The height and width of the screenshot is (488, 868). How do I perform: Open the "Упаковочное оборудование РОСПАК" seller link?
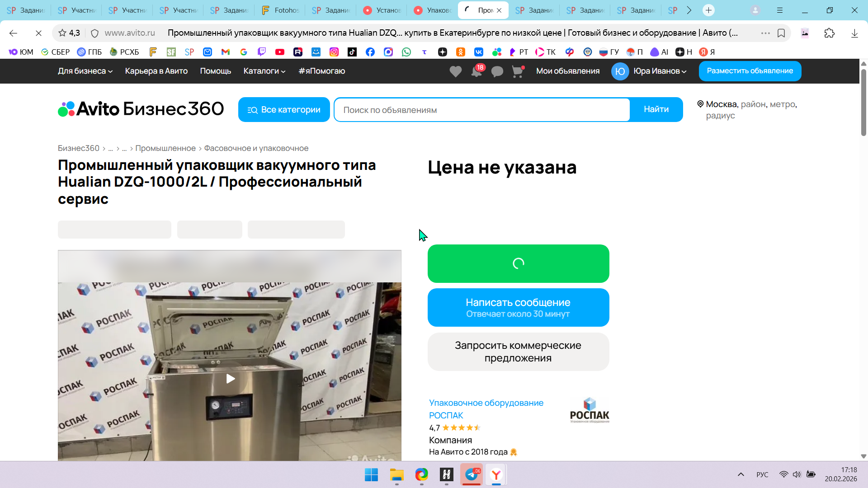point(486,408)
